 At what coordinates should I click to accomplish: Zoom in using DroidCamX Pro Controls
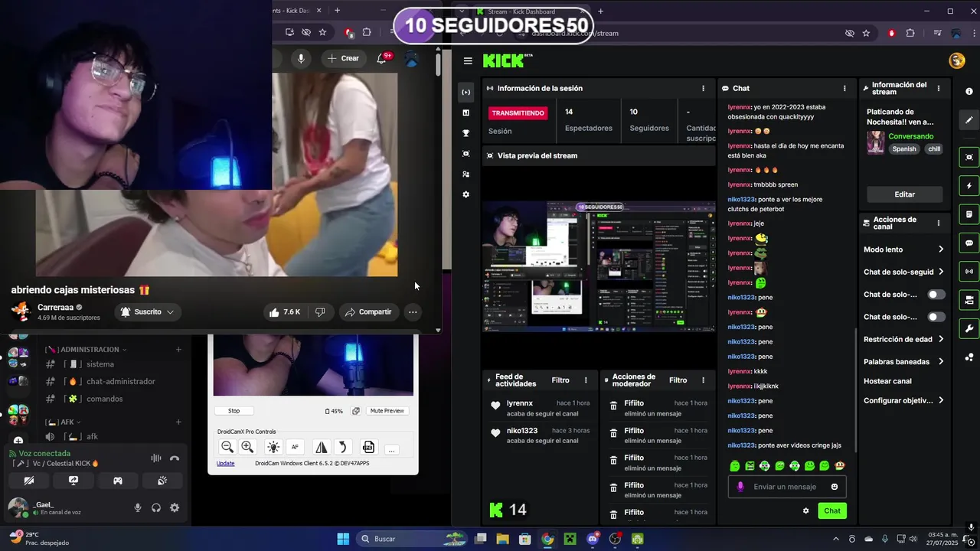tap(247, 447)
